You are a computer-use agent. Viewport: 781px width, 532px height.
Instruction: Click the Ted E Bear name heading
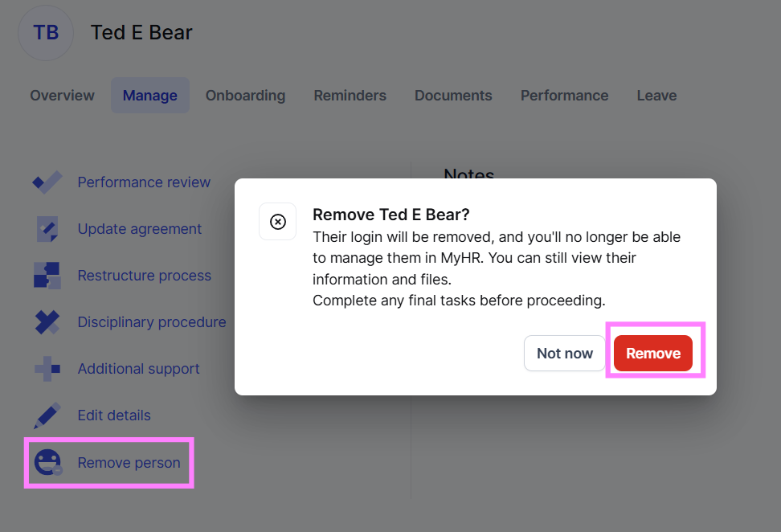point(141,32)
